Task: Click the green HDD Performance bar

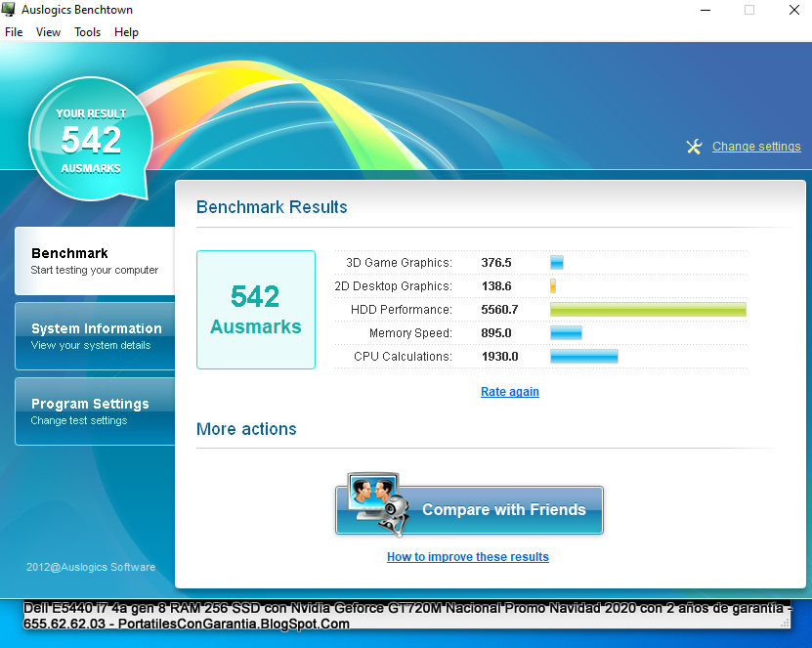Action: click(x=649, y=310)
